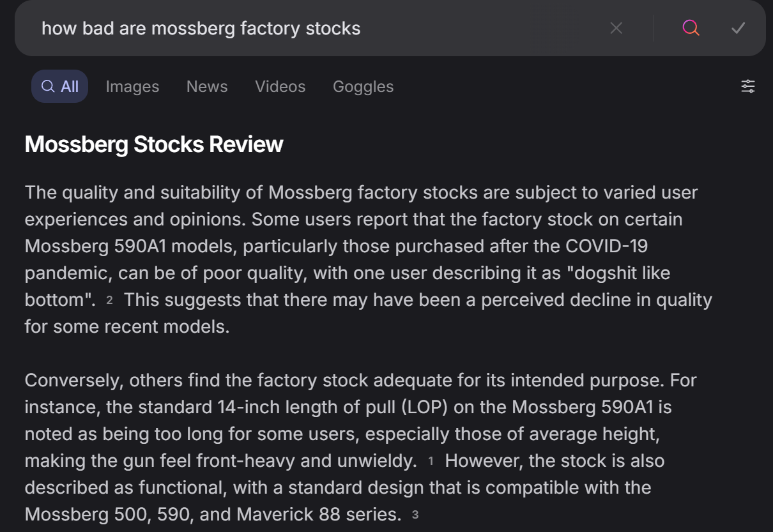Image resolution: width=773 pixels, height=532 pixels.
Task: Click the "Mossberg Stocks Review" heading
Action: [154, 144]
